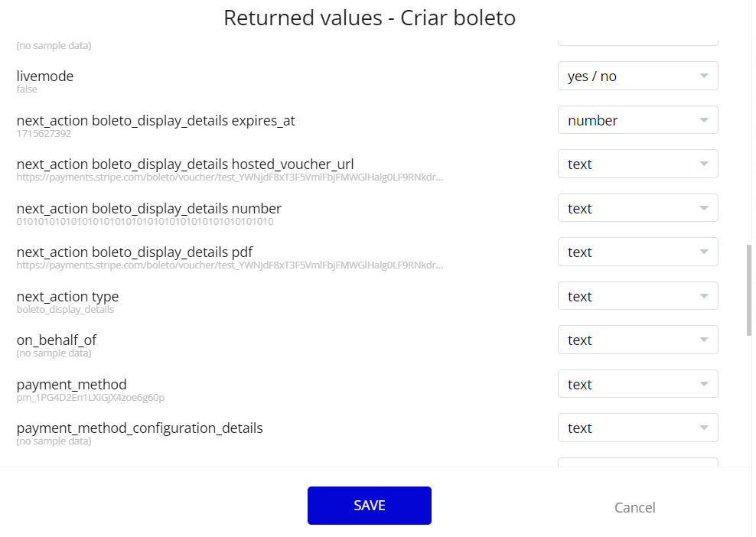Open type dropdown for hosted_voucher_url
This screenshot has height=537, width=756.
tap(637, 164)
